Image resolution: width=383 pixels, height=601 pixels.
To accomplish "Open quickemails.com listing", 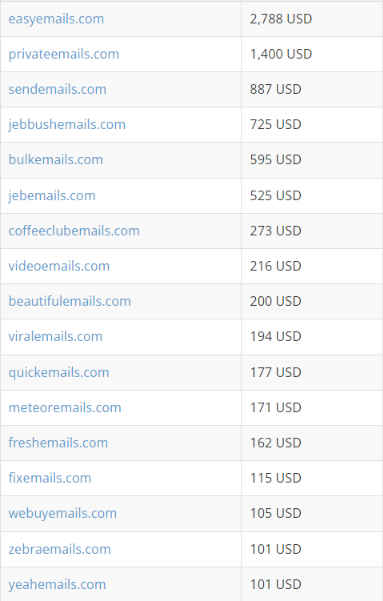I will point(59,373).
